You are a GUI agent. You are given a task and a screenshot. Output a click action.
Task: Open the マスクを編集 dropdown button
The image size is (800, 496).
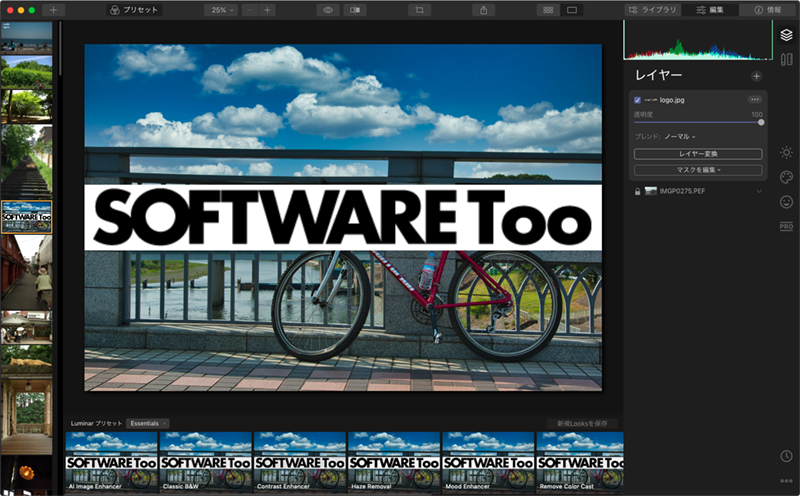(x=698, y=170)
